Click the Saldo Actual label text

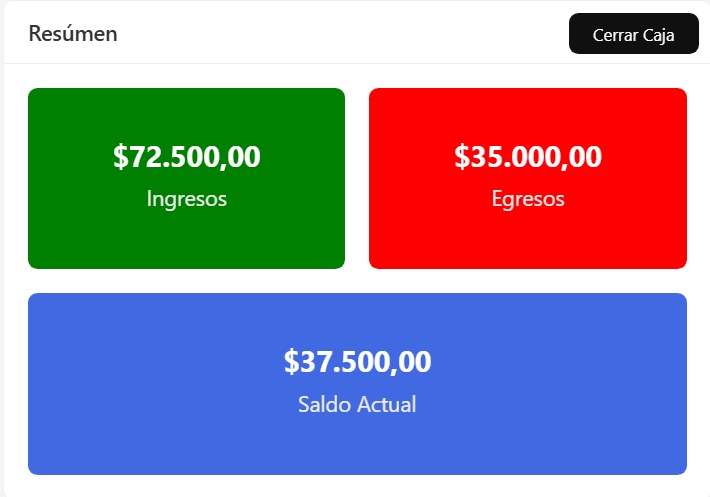[x=357, y=405]
